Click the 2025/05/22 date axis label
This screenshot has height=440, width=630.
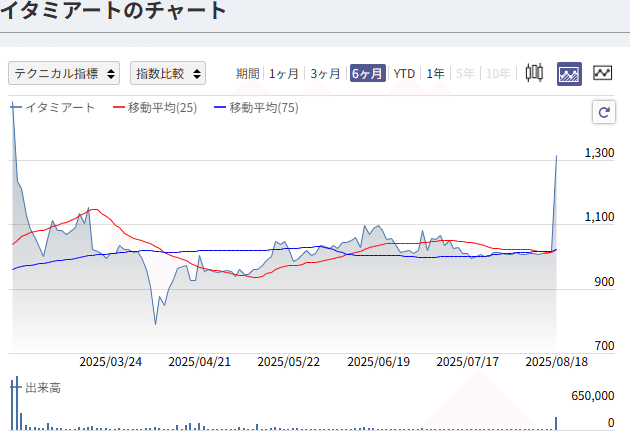(288, 362)
